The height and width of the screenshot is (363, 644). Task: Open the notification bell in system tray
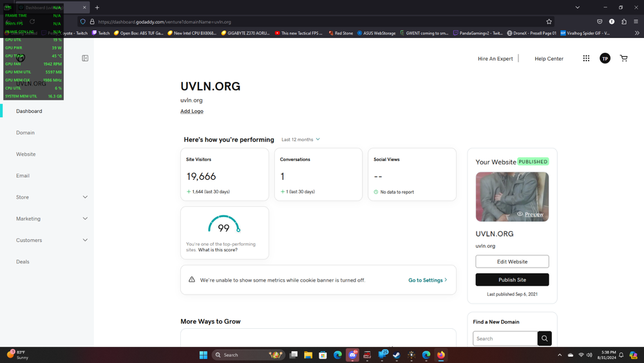[x=621, y=355]
